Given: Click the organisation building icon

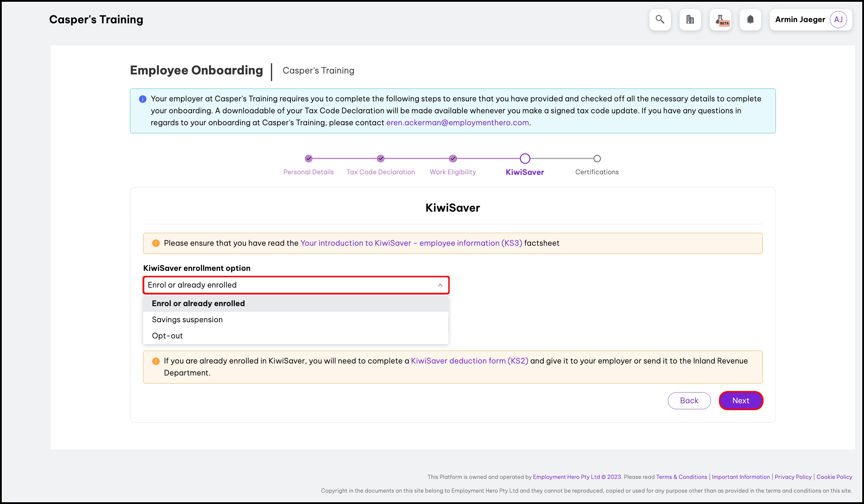Looking at the screenshot, I should pos(690,19).
